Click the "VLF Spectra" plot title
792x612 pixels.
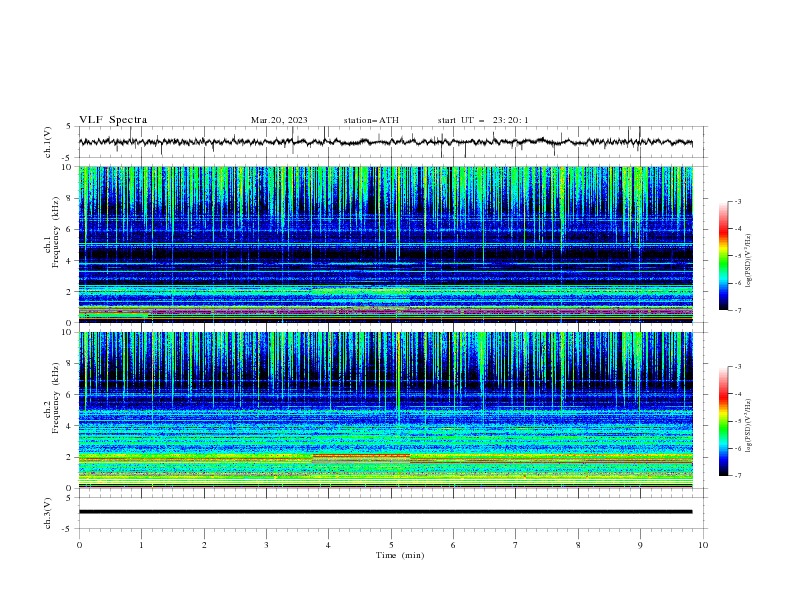point(113,120)
